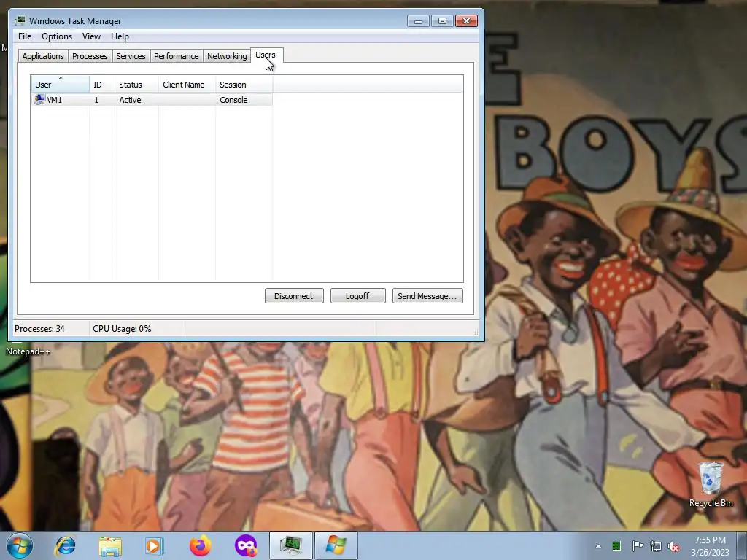Click the Disconnect button
Viewport: 747px width, 560px height.
(x=294, y=296)
